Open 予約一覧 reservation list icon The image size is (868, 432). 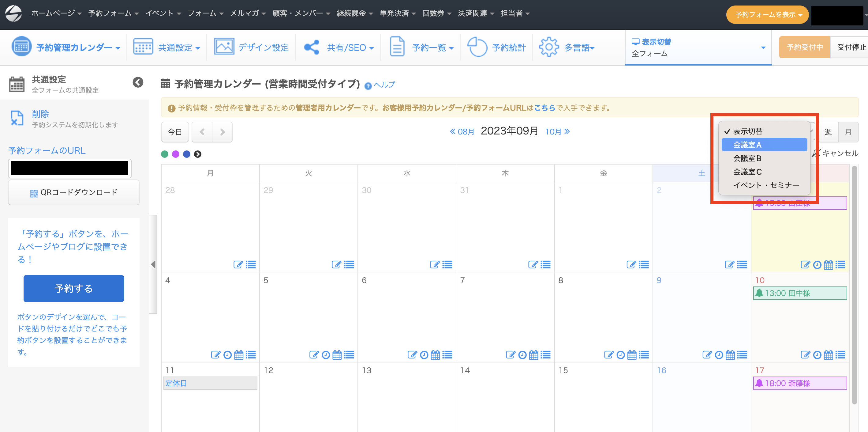(397, 47)
